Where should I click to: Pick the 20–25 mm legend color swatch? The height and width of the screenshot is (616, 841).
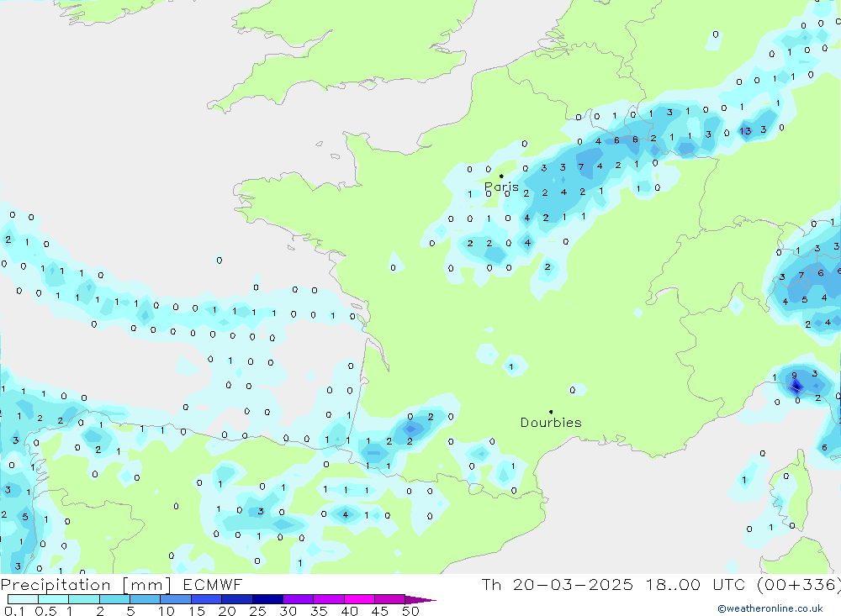[237, 599]
